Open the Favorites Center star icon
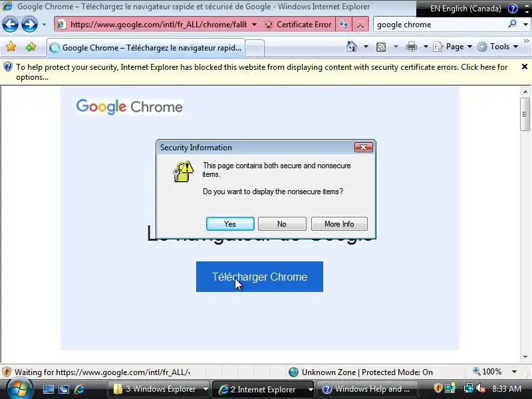This screenshot has width=532, height=399. [11, 47]
